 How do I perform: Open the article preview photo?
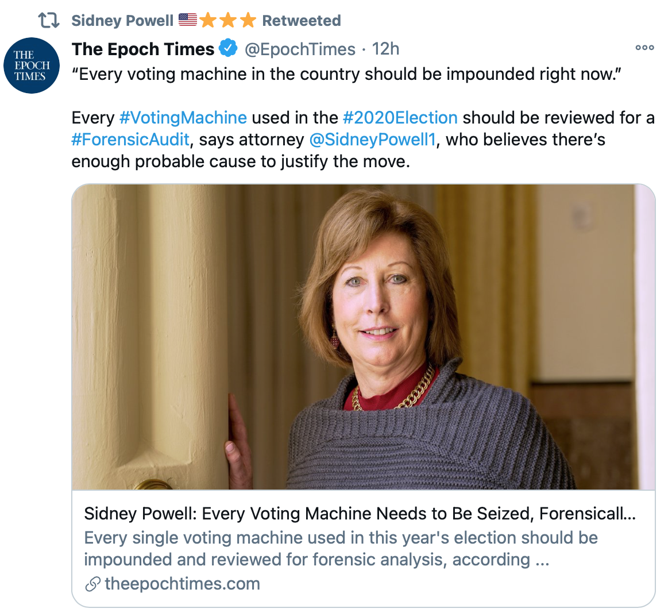tap(363, 337)
